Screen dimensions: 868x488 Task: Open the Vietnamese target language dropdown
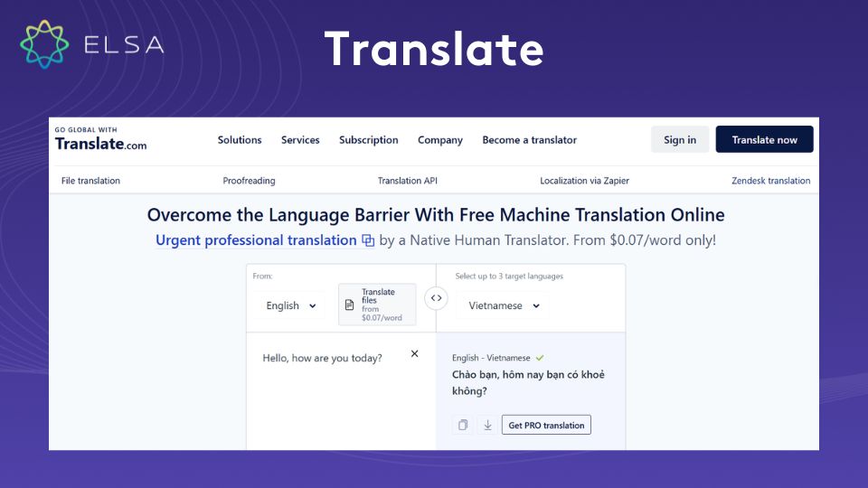[x=504, y=305]
